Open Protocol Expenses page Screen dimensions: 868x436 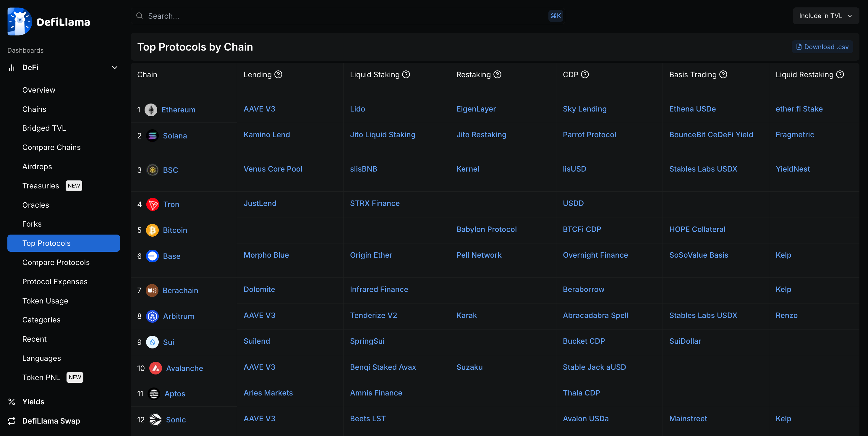click(x=55, y=282)
